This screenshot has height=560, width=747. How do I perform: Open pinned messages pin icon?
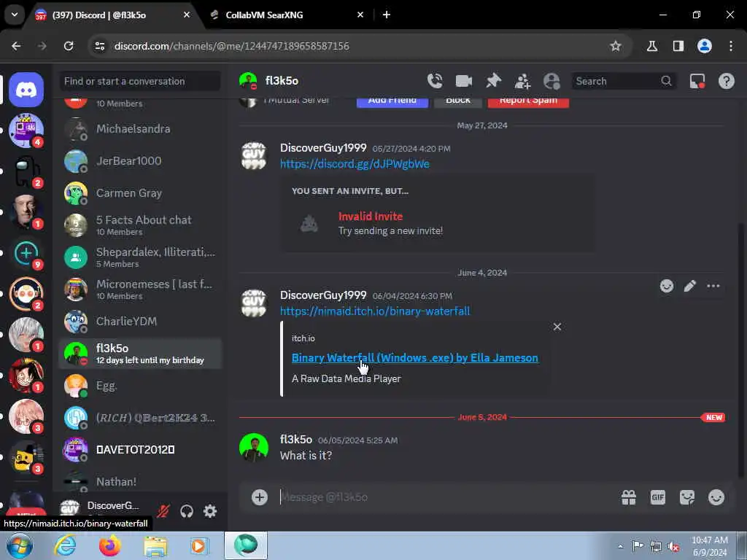[x=493, y=81]
